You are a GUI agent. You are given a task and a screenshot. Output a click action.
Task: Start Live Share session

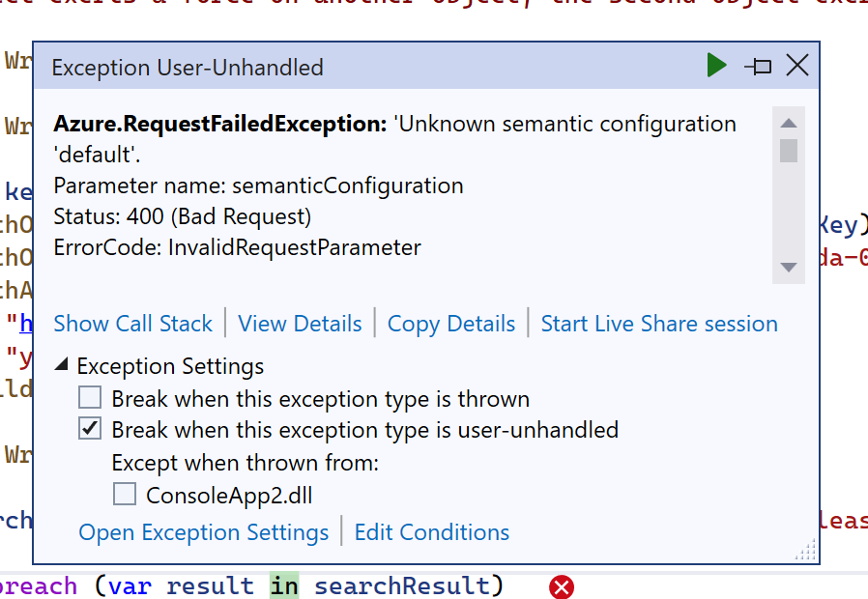point(659,324)
